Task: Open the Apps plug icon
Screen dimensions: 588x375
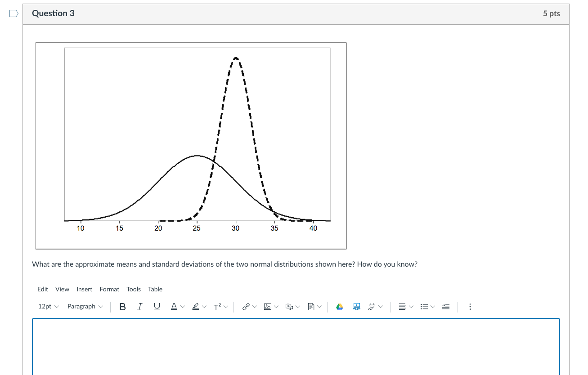Action: [372, 306]
